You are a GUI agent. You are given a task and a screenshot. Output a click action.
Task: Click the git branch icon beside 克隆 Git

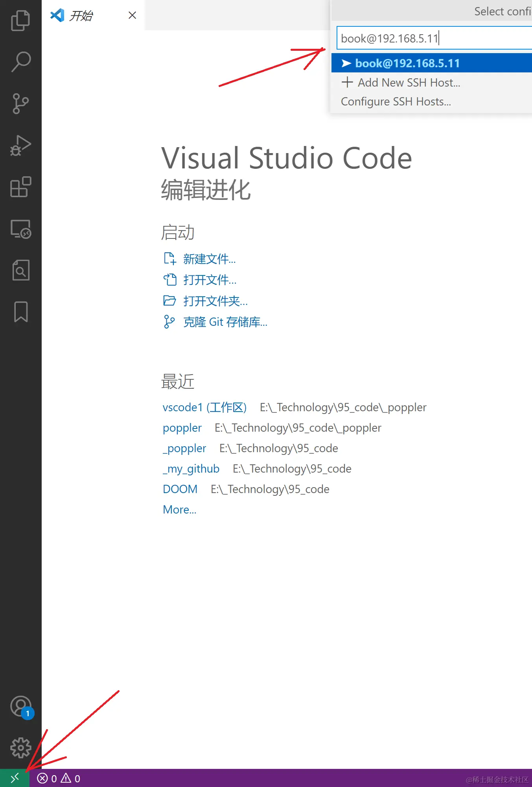point(169,322)
